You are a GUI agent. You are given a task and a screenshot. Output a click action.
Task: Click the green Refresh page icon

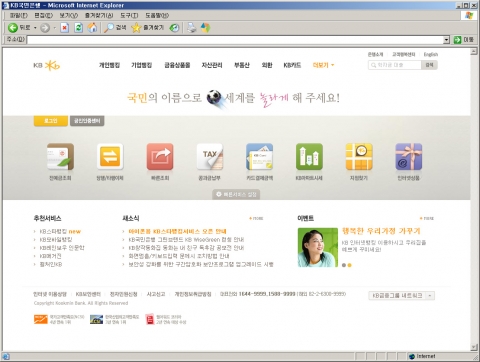[78, 28]
